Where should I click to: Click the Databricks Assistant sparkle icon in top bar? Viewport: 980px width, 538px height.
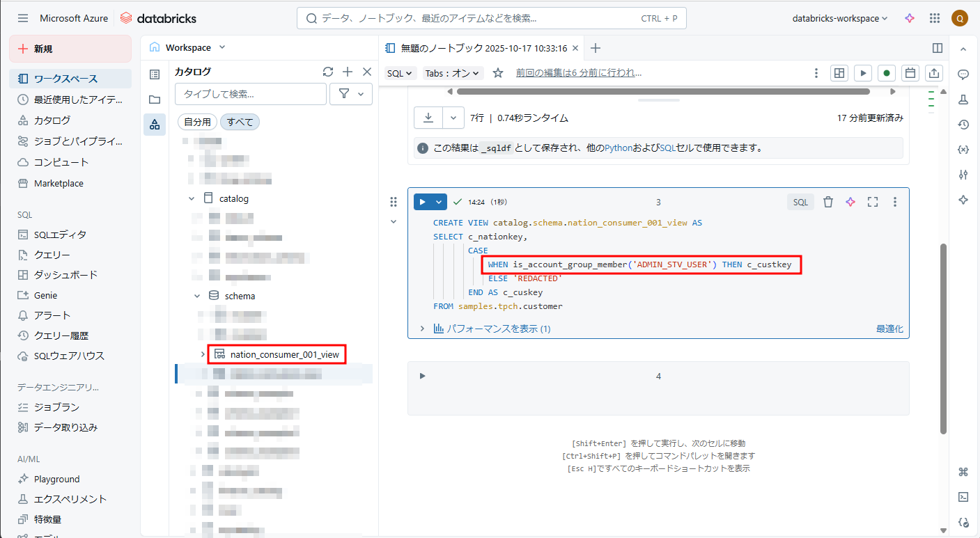click(x=909, y=19)
